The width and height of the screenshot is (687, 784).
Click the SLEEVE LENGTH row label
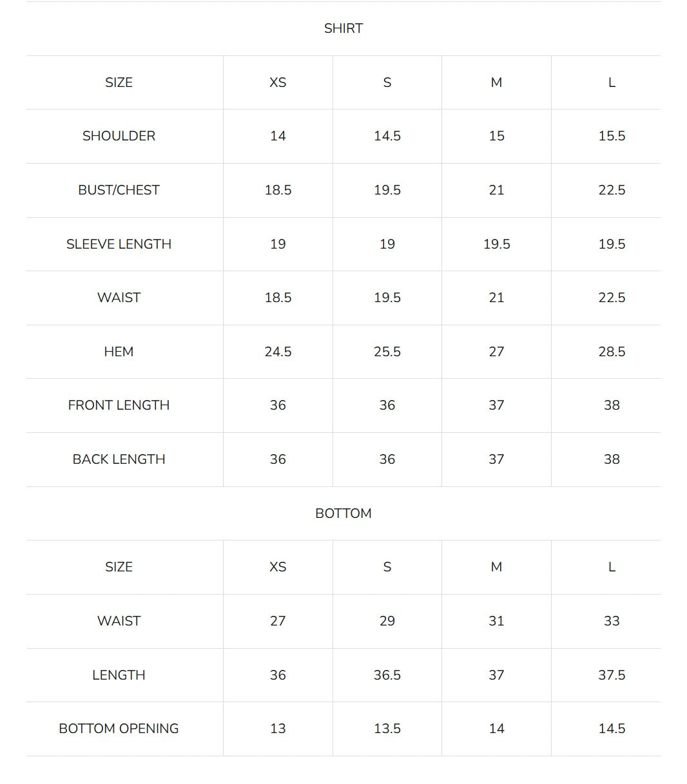[119, 244]
